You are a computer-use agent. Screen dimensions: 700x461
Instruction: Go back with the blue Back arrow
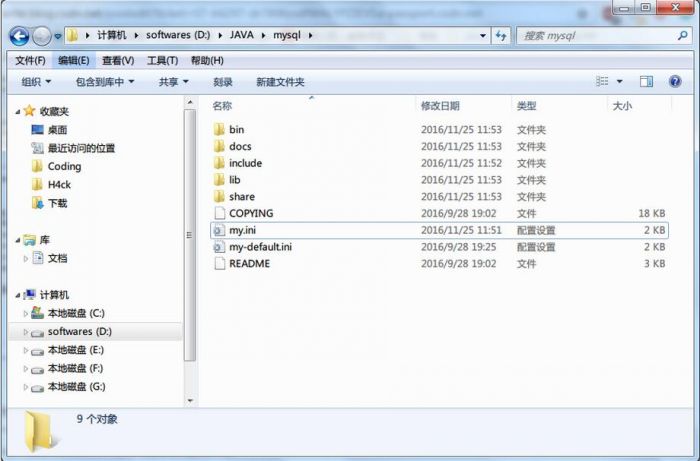click(19, 36)
